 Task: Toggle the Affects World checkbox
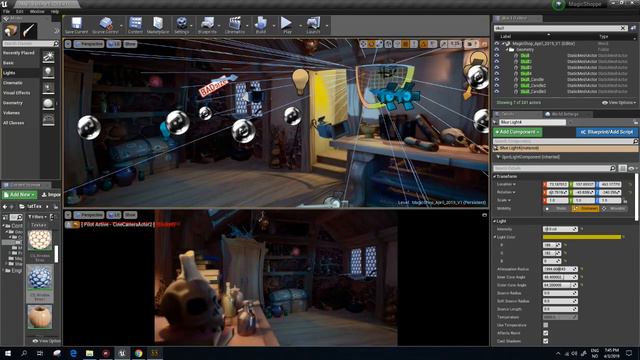click(x=546, y=333)
